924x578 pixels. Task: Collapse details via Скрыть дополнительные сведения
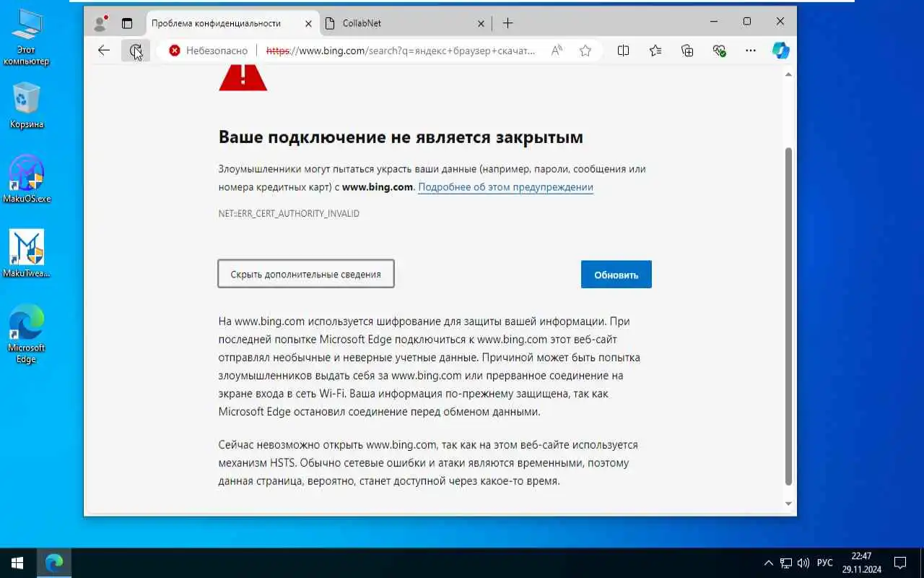pos(306,274)
